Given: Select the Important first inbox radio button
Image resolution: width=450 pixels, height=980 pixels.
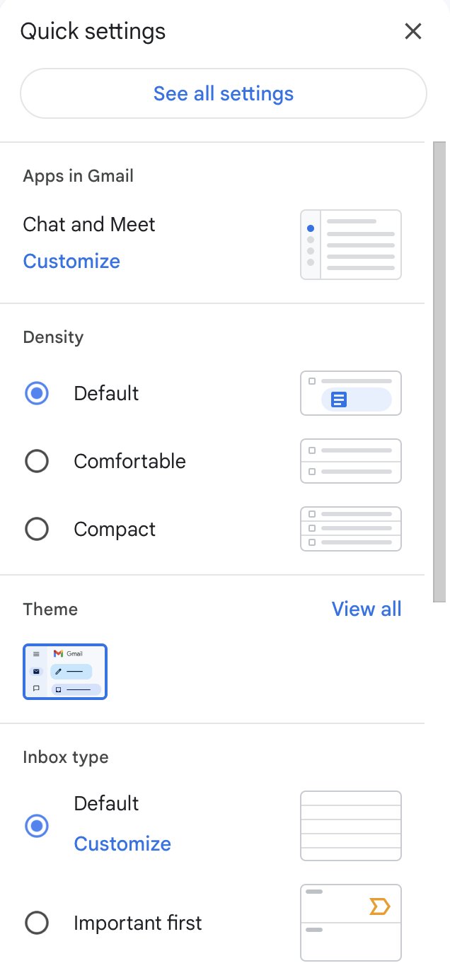Looking at the screenshot, I should coord(37,923).
